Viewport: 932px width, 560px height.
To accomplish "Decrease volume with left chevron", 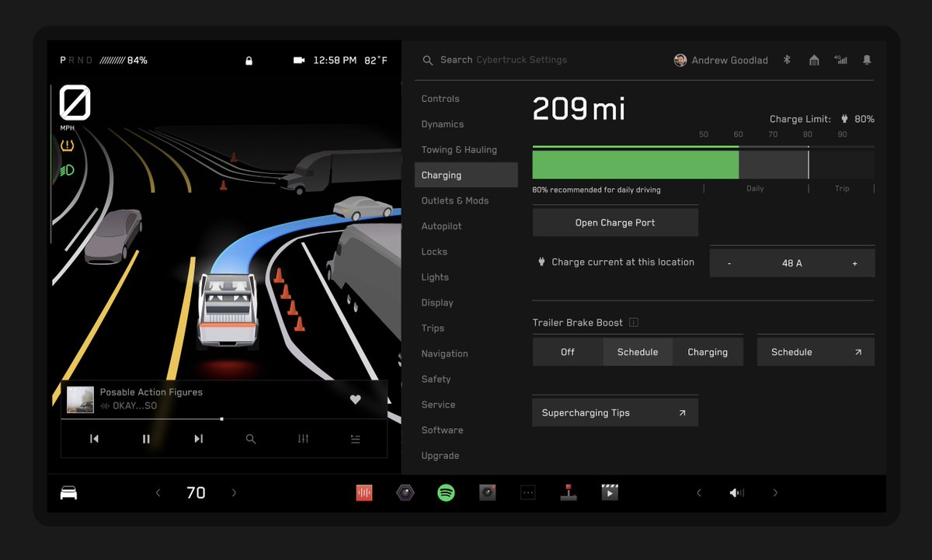I will point(699,492).
